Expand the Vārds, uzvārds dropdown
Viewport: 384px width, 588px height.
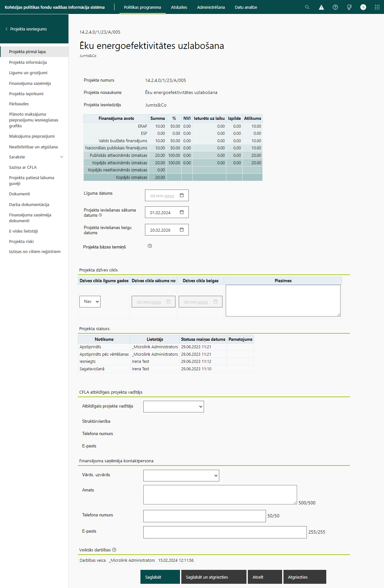[181, 476]
